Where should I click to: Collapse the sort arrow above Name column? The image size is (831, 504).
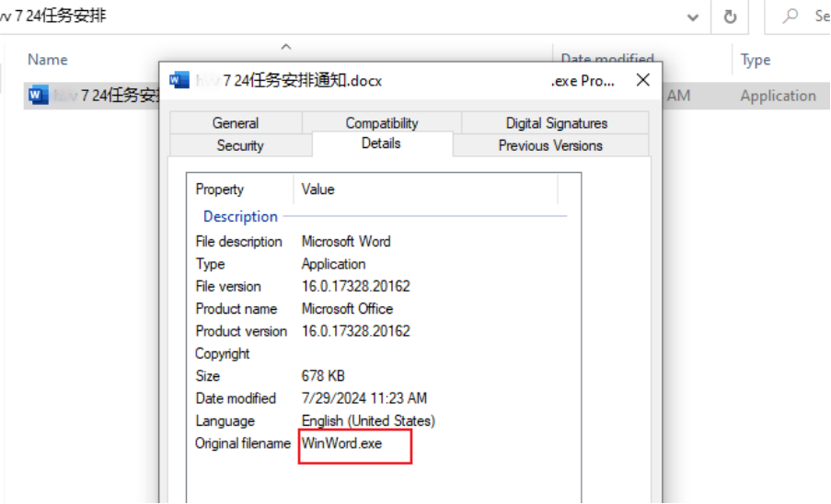(286, 47)
